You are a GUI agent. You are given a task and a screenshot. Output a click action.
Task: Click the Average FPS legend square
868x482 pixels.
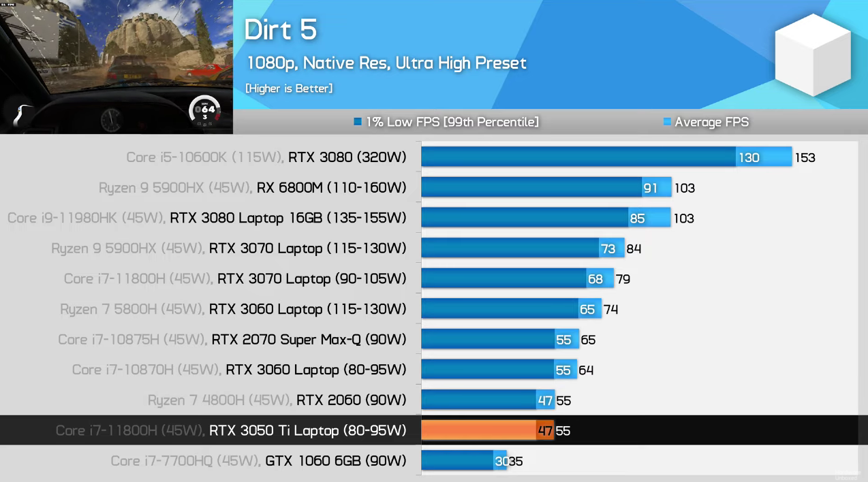pos(667,123)
